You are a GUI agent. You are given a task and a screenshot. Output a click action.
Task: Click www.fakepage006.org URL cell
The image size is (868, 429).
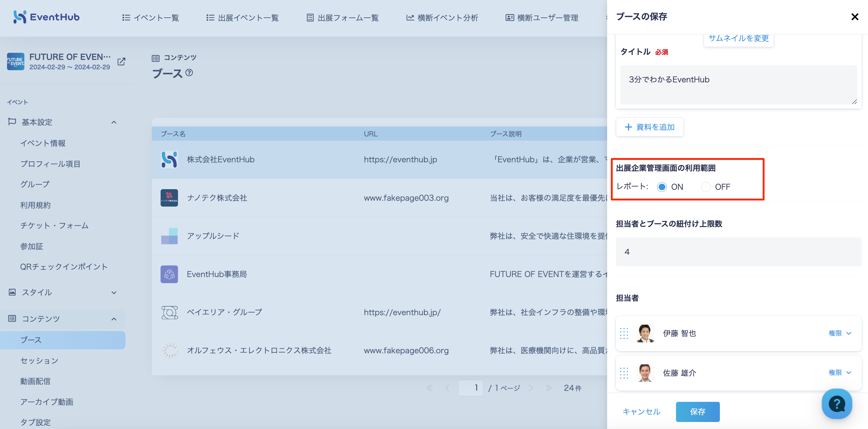pyautogui.click(x=406, y=351)
